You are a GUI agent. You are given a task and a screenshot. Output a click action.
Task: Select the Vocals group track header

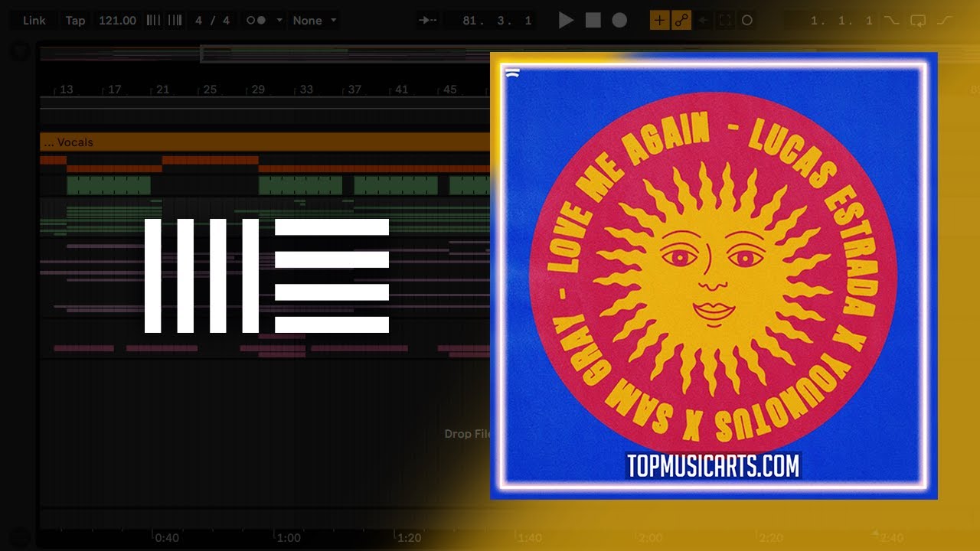pos(265,142)
